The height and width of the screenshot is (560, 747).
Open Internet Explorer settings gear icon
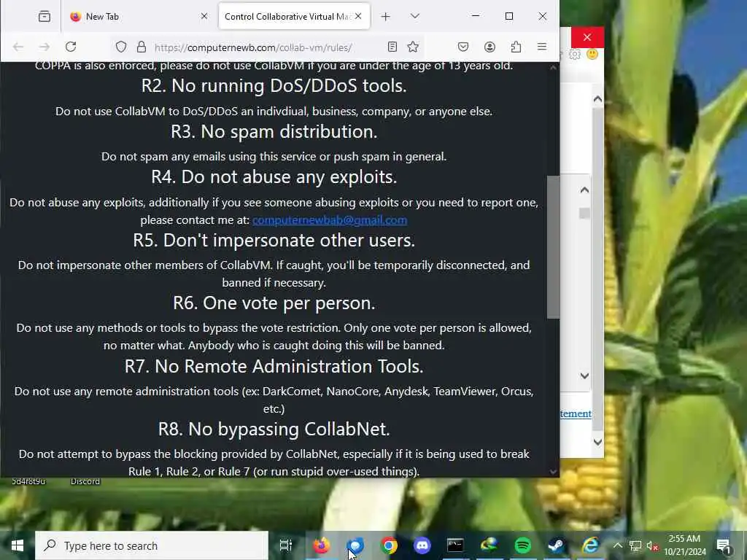[x=575, y=54]
